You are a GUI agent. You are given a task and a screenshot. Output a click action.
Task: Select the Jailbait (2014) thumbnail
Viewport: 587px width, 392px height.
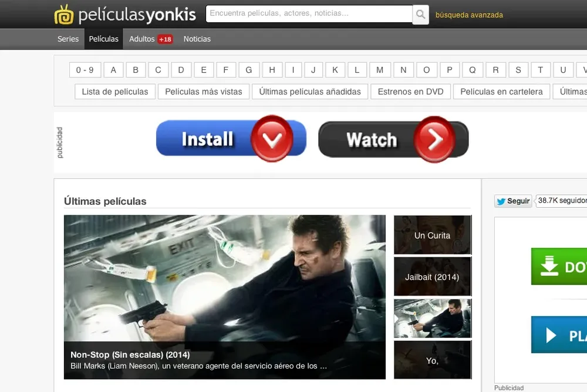tap(432, 277)
